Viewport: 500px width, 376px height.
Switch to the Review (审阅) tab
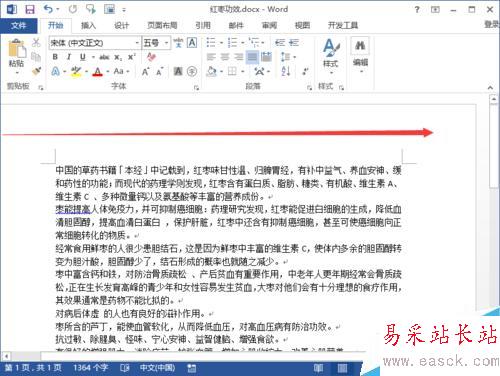pyautogui.click(x=269, y=25)
